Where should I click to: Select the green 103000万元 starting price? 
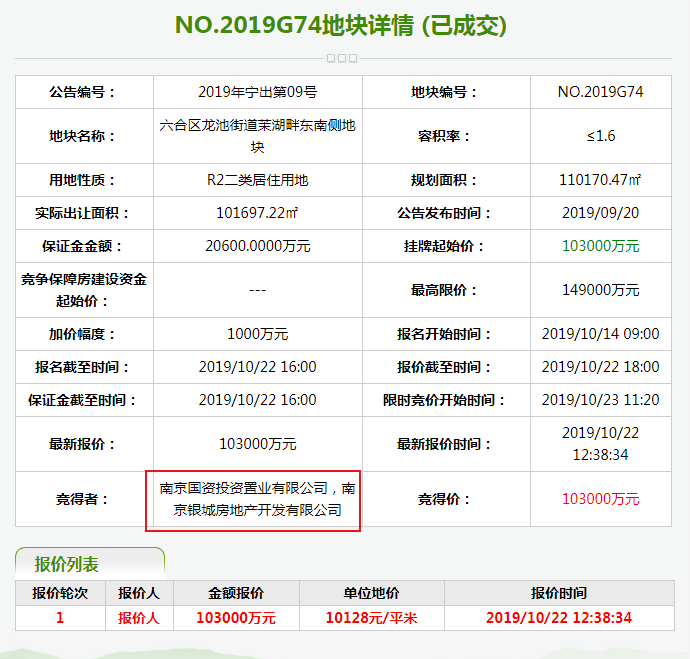[x=601, y=246]
